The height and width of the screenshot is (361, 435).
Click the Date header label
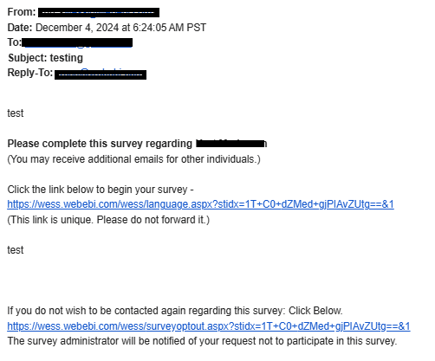click(20, 27)
